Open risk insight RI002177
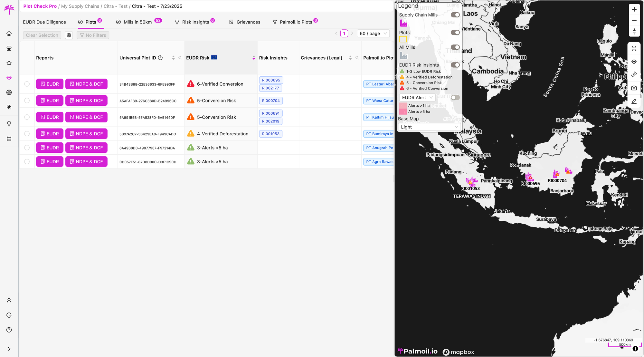Screen dimensions: 644x357 [x=270, y=88]
